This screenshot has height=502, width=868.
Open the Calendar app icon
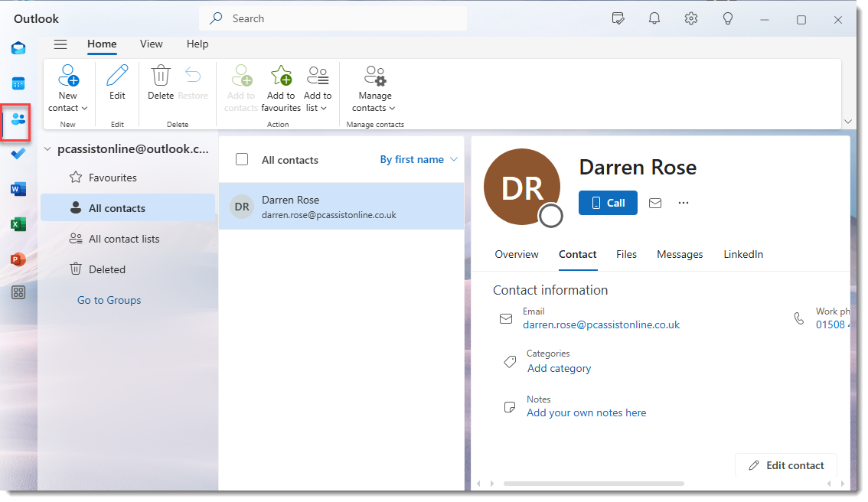[x=18, y=83]
